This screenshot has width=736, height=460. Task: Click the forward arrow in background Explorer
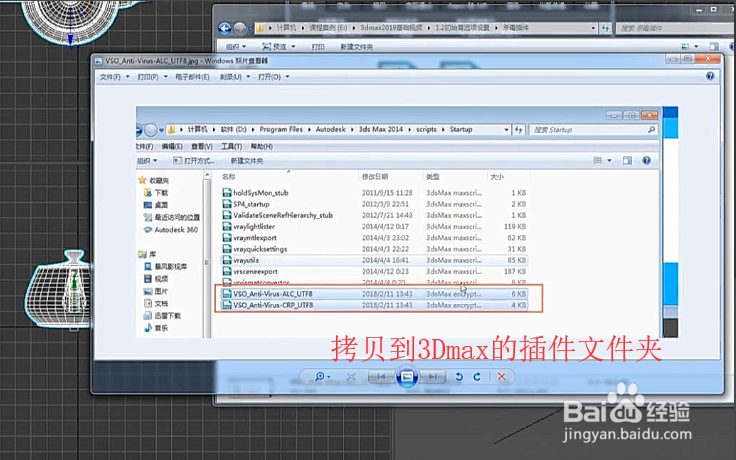click(239, 29)
